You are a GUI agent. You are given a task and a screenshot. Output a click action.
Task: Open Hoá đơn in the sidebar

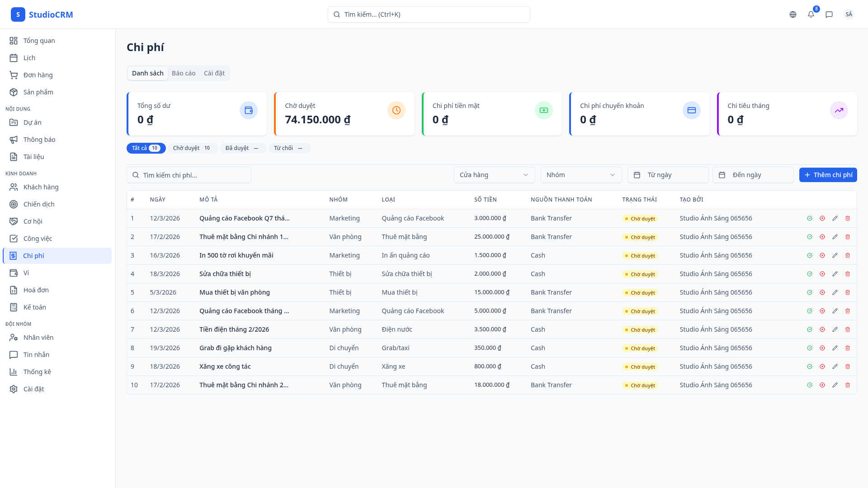click(x=36, y=290)
